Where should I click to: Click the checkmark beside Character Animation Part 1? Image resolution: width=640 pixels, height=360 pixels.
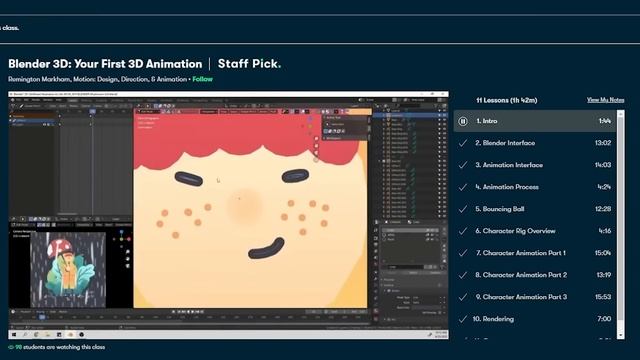click(x=463, y=253)
